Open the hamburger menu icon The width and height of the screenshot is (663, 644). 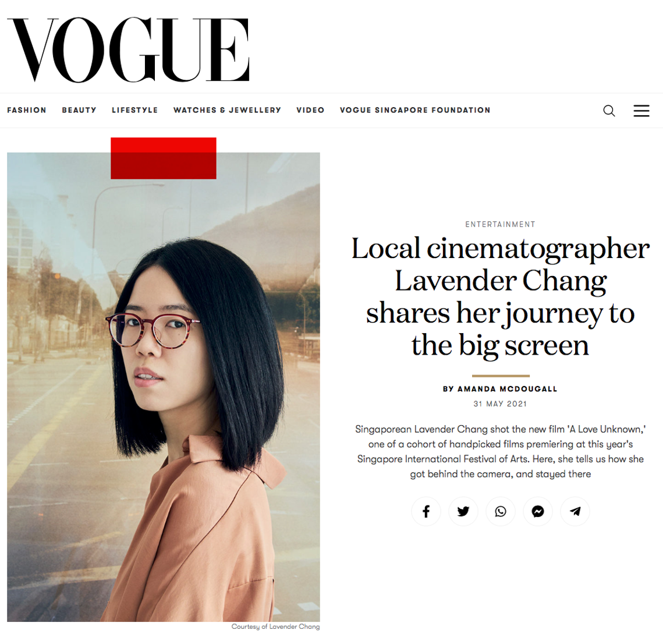click(x=641, y=111)
